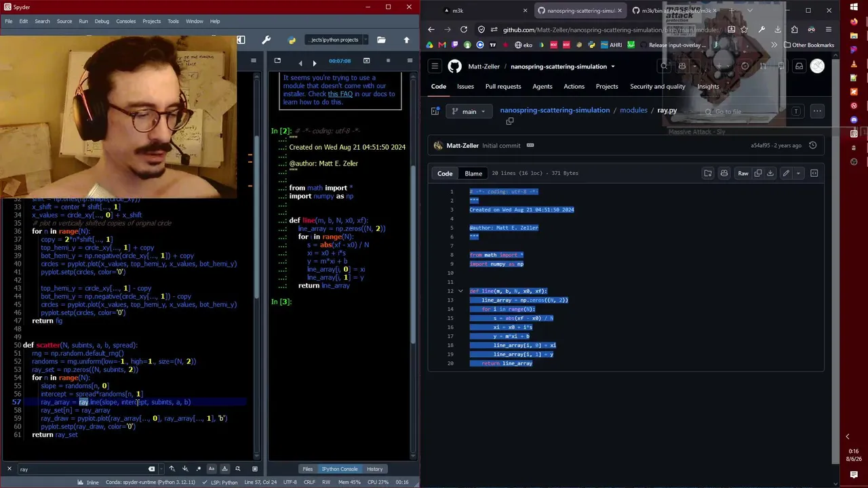Open the GitHub notifications inbox
This screenshot has height=488, width=868.
click(x=799, y=66)
